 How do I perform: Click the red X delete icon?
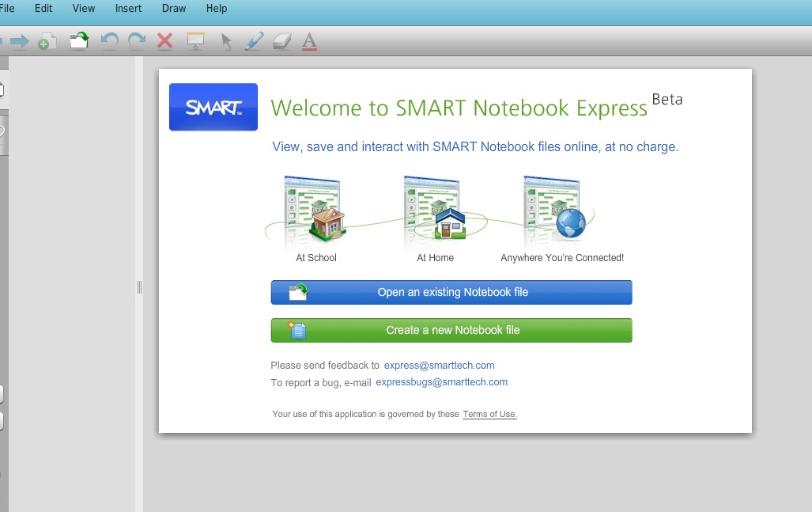coord(164,41)
